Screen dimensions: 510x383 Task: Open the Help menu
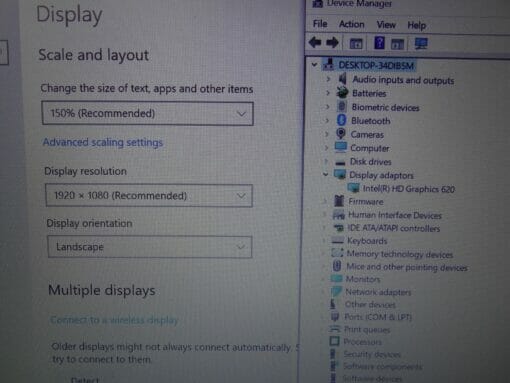417,25
